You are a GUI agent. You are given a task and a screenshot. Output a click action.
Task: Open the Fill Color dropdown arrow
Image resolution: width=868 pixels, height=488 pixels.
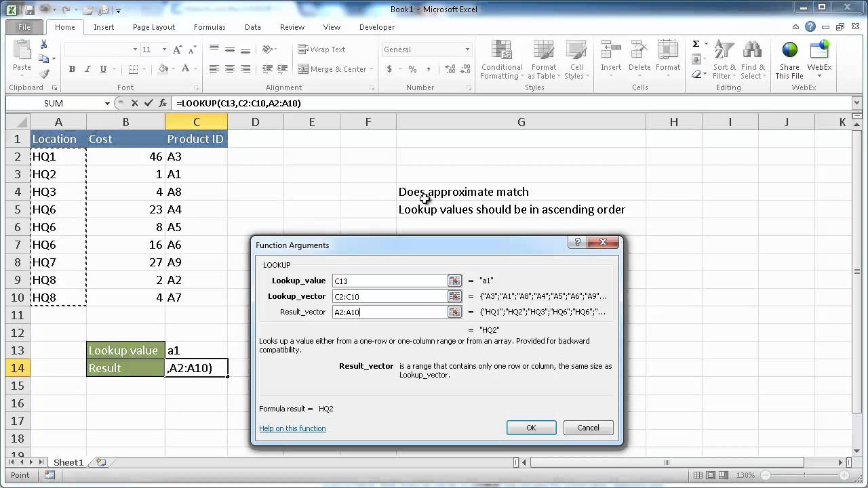click(174, 69)
